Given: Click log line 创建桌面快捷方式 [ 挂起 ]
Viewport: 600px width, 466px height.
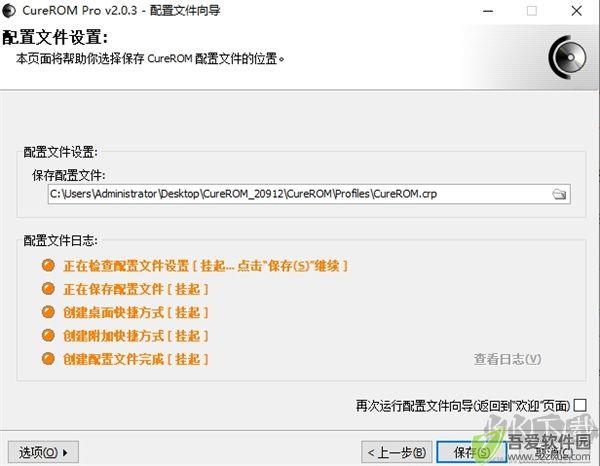Looking at the screenshot, I should pyautogui.click(x=135, y=312).
